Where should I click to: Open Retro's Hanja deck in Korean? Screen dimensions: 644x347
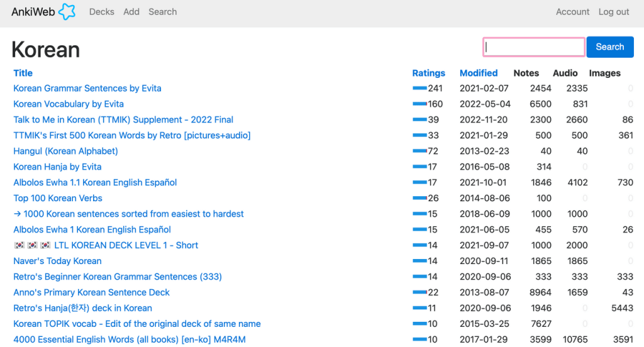82,308
